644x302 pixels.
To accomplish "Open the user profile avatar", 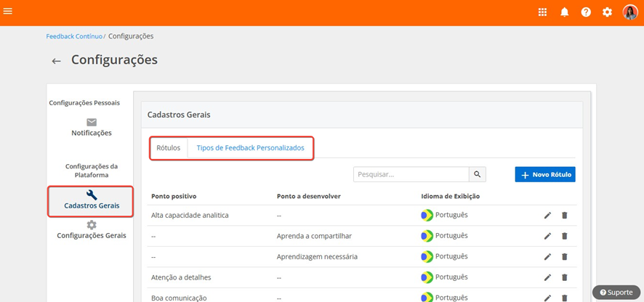I will click(630, 12).
